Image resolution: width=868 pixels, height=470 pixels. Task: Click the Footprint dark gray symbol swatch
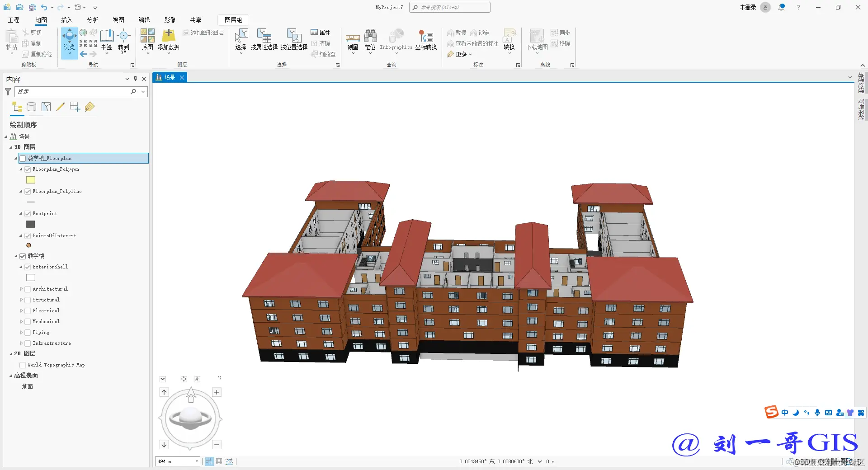31,225
